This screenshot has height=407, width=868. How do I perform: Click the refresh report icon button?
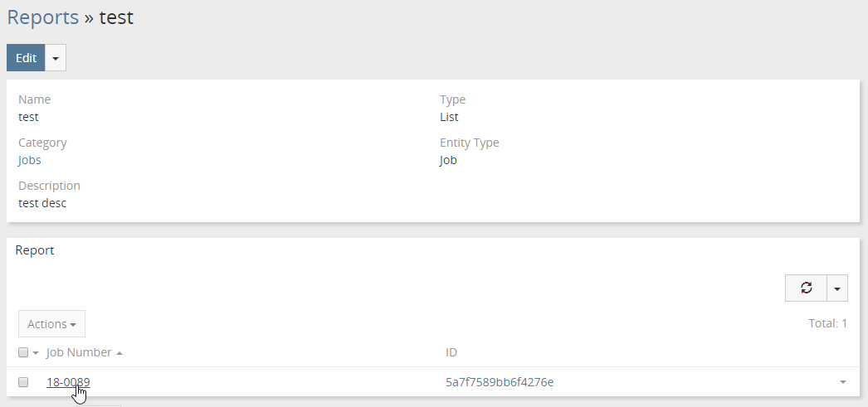point(806,288)
